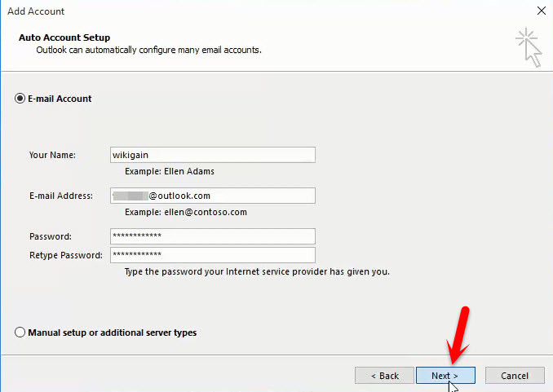Proceed with the Next > button
Screen dimensions: 553x392
click(445, 376)
